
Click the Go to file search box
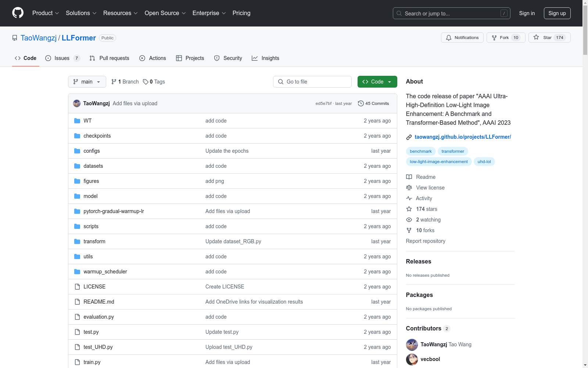click(x=312, y=82)
